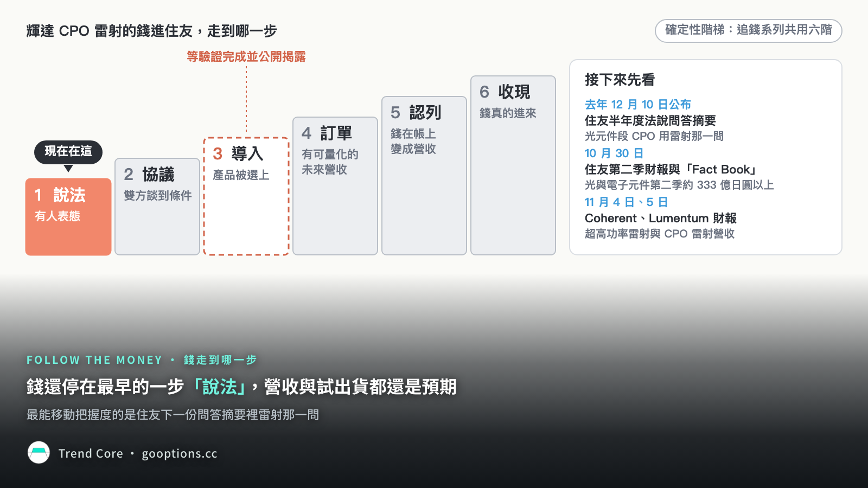Click the '現在在這' callout bubble

[x=68, y=152]
